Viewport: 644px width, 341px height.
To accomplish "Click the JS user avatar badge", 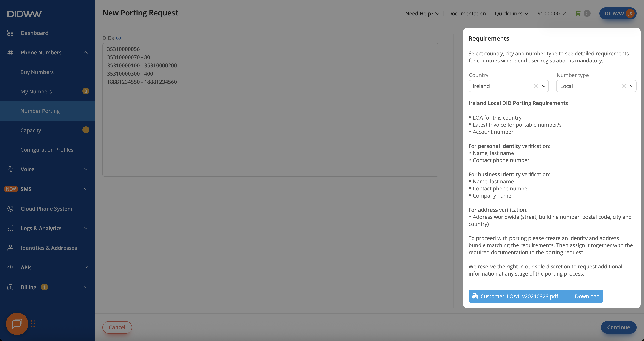I will click(630, 13).
